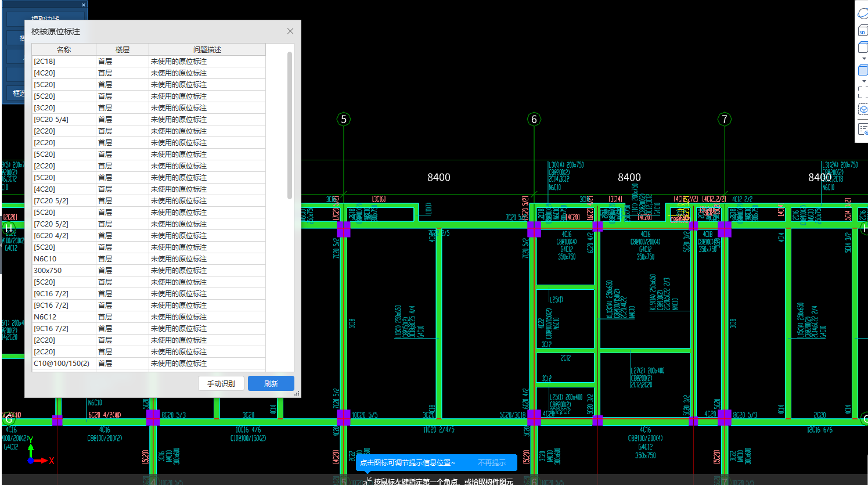868x485 pixels.
Task: Select the wireframe cube display icon
Action: tap(863, 48)
